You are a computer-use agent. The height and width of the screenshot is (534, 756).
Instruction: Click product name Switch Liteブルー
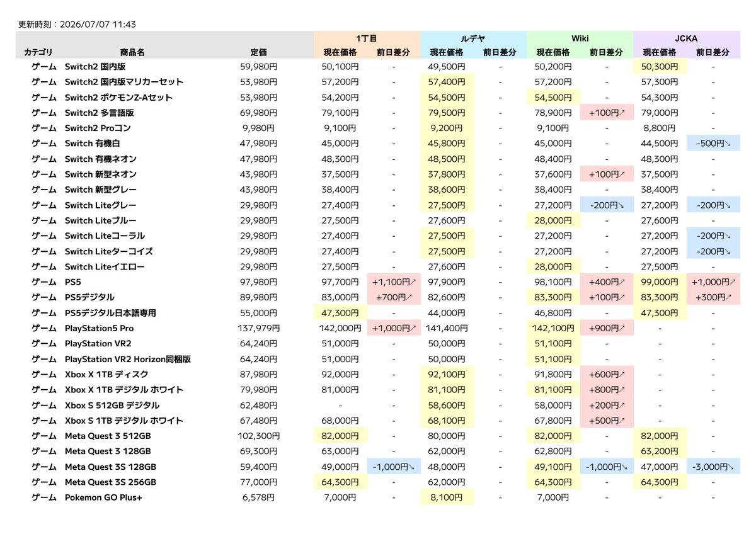coord(101,220)
